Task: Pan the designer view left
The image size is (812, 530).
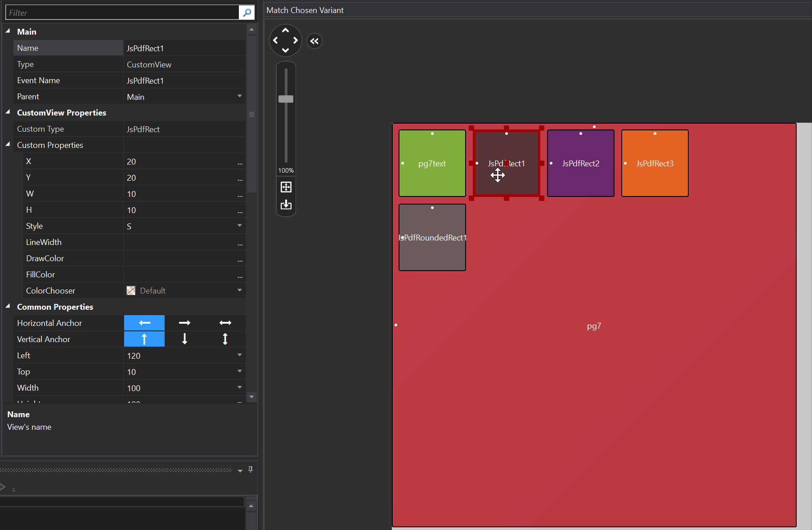Action: tap(275, 40)
